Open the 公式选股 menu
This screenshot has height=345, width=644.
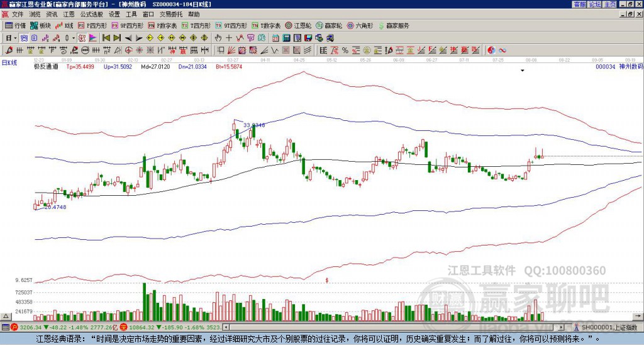(x=92, y=14)
